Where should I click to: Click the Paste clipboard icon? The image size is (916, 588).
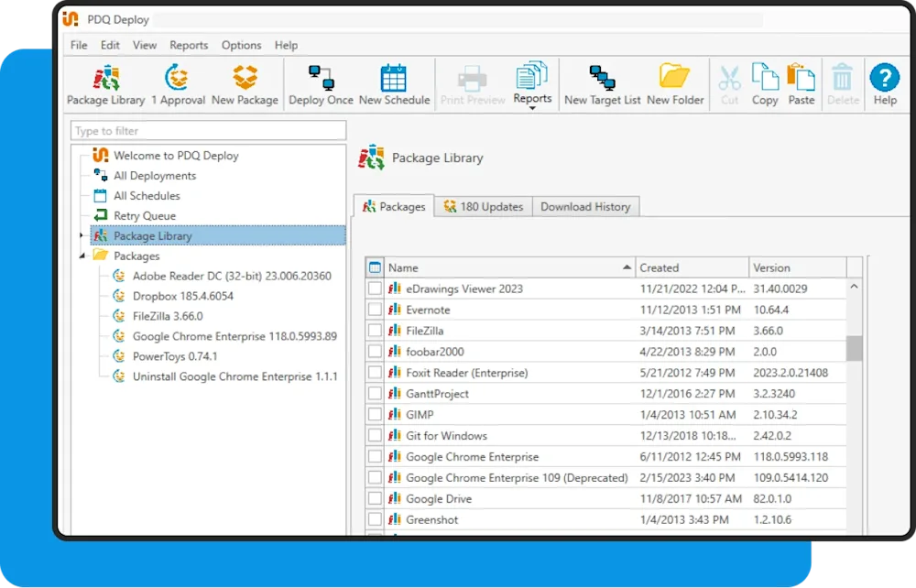(x=801, y=85)
